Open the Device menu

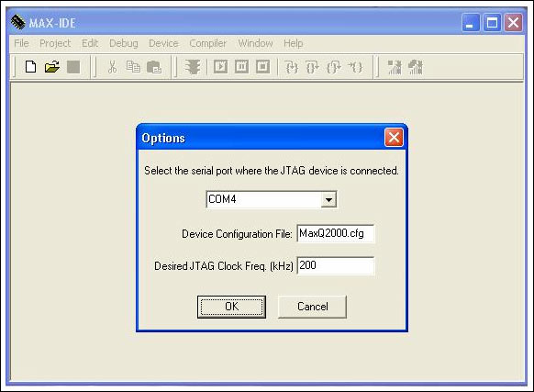[x=163, y=43]
